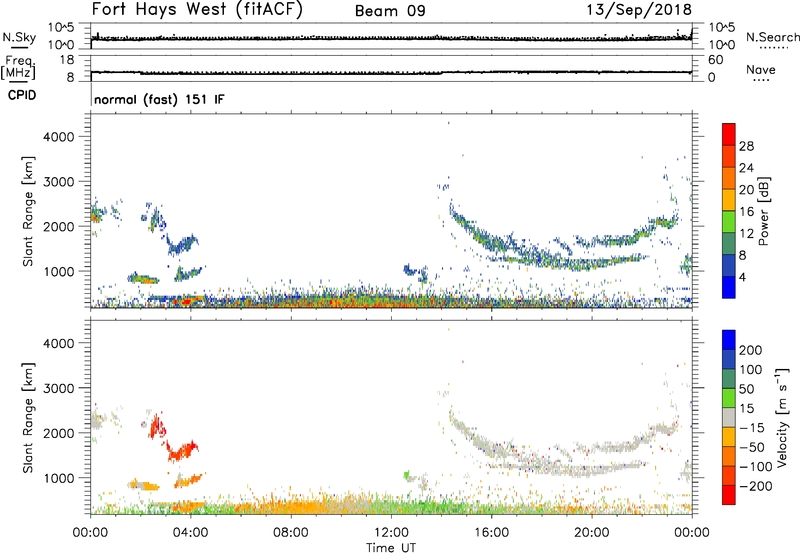Click the "Velocity [m s-1]" colorbar title
Image resolution: width=800 pixels, height=554 pixels.
(x=782, y=417)
